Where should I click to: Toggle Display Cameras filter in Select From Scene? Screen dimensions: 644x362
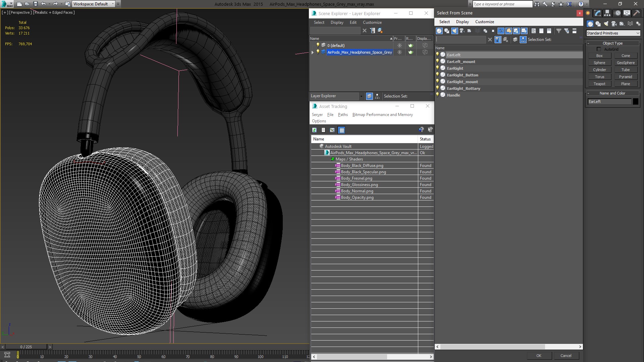coord(462,31)
